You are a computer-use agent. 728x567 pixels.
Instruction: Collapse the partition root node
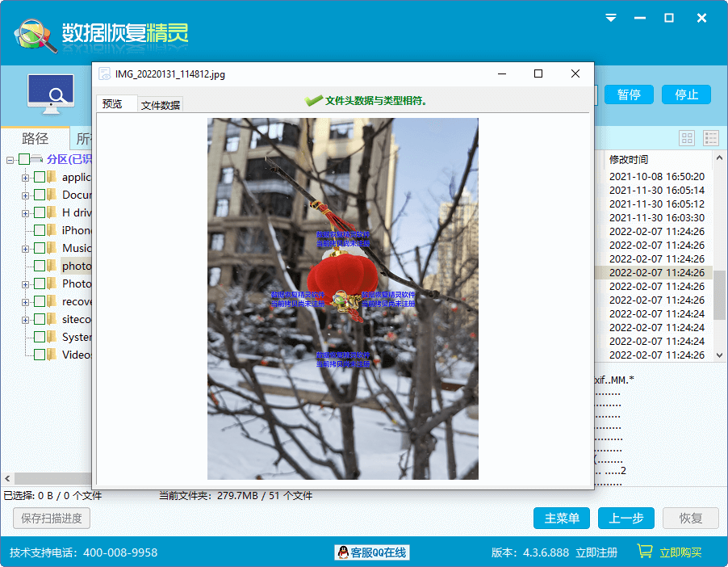pos(10,161)
